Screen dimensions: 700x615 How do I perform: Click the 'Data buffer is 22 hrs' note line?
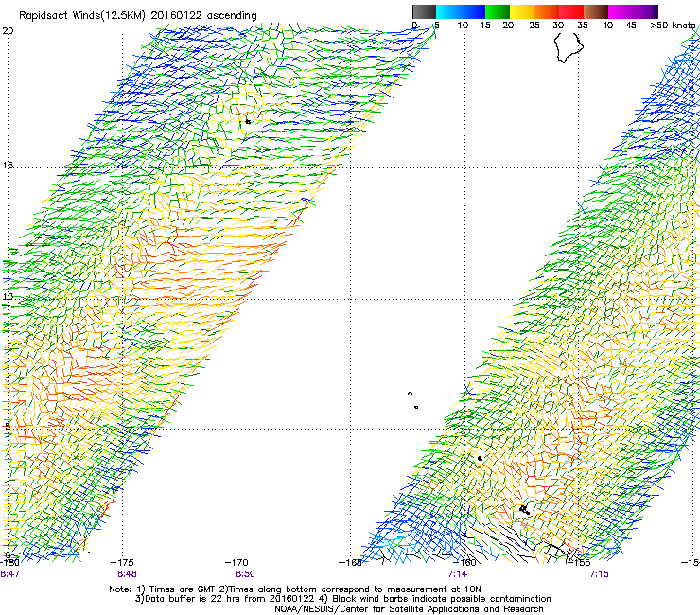click(342, 599)
